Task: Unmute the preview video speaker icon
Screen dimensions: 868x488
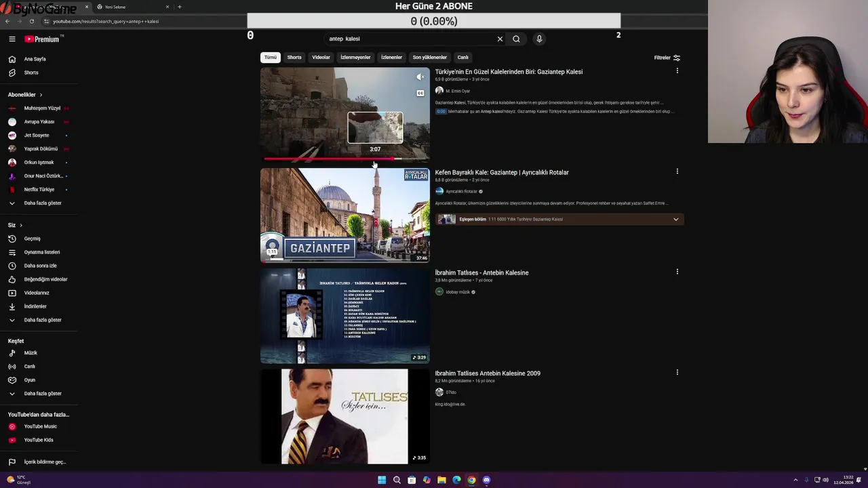Action: [420, 77]
